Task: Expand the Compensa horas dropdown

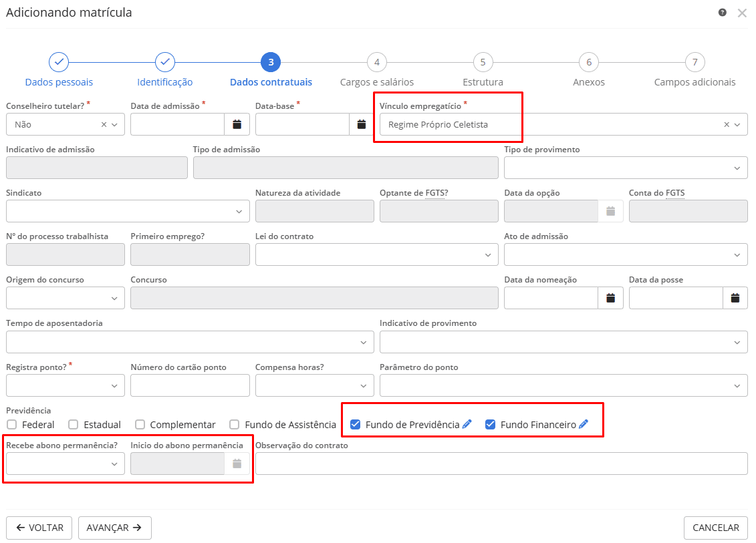Action: coord(315,385)
